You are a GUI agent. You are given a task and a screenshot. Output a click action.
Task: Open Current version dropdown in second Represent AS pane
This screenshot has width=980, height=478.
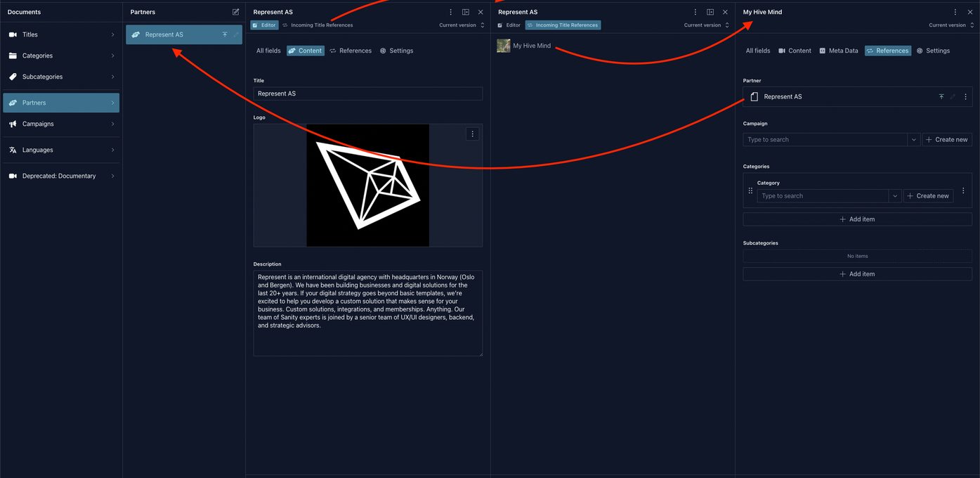coord(707,25)
